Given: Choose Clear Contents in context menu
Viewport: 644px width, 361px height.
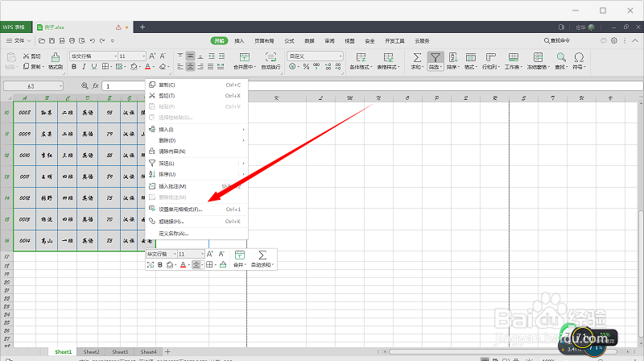Looking at the screenshot, I should point(196,151).
